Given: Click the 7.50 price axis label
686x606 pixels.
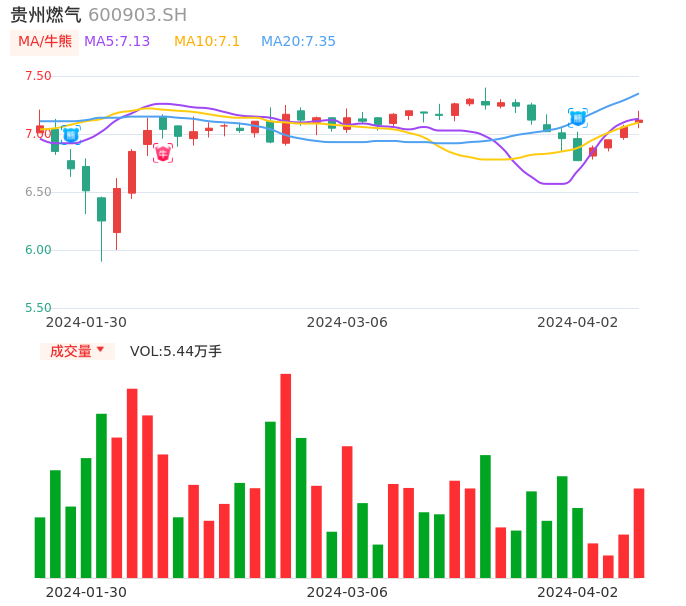Looking at the screenshot, I should click(x=38, y=76).
